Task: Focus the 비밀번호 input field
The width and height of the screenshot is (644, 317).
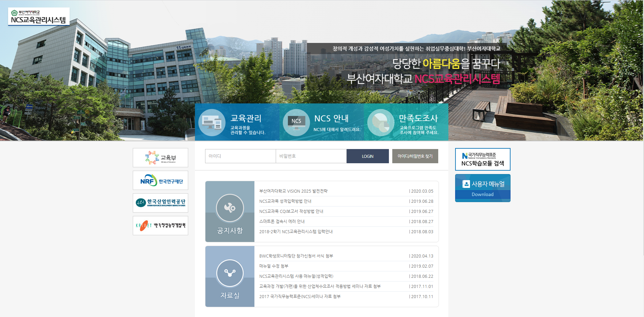Action: pyautogui.click(x=311, y=156)
